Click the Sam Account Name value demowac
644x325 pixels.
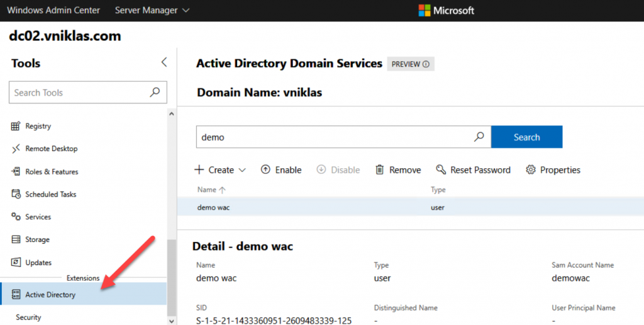point(570,278)
